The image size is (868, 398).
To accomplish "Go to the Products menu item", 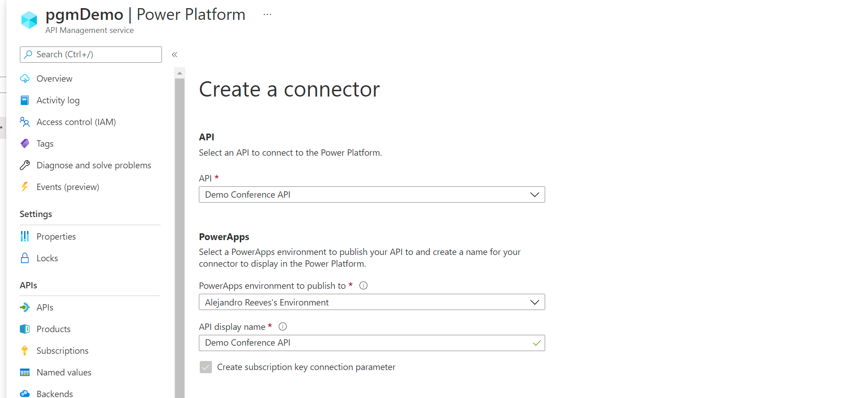I will pyautogui.click(x=53, y=329).
